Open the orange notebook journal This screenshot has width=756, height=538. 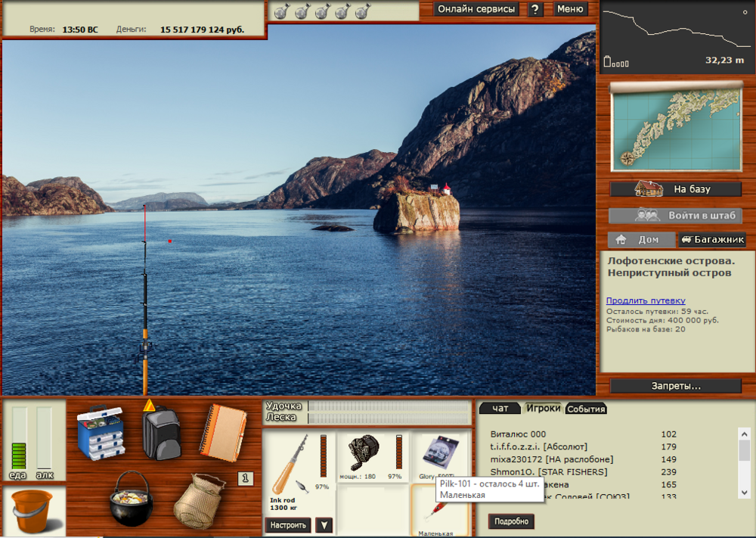223,432
